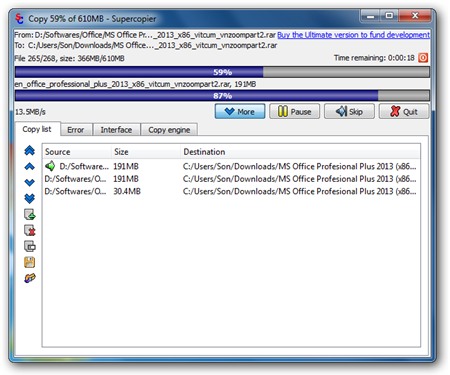Switch to the Copy list tab
The height and width of the screenshot is (375, 450).
pos(37,129)
